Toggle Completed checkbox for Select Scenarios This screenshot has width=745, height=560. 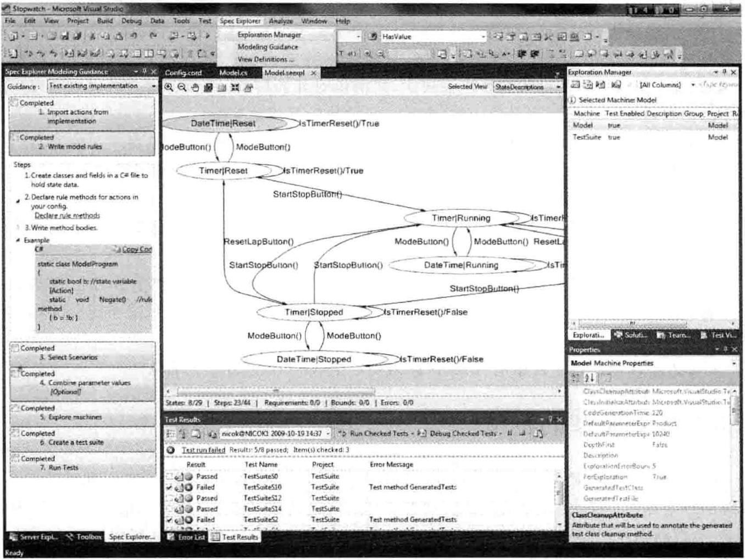[x=15, y=348]
